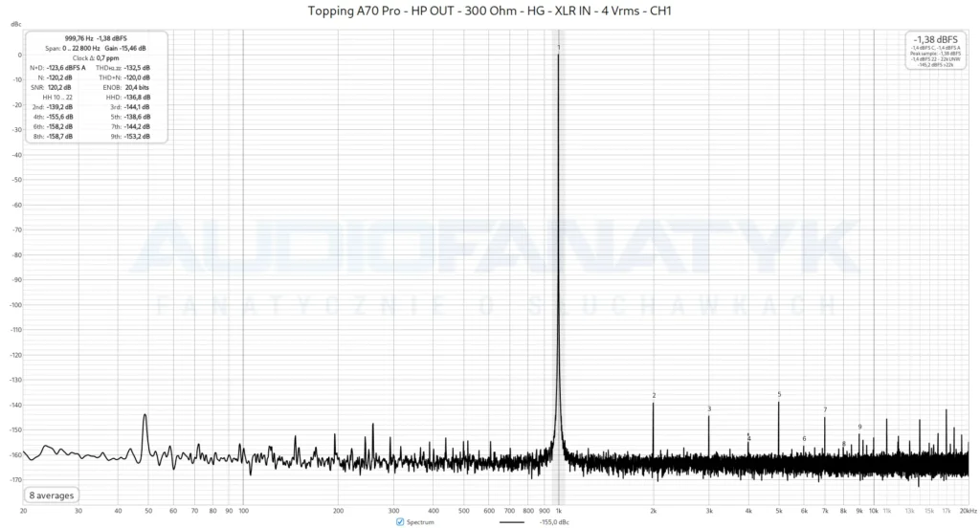980x528 pixels.
Task: Click harmonic marker '5' above the 5k peak
Action: (779, 394)
